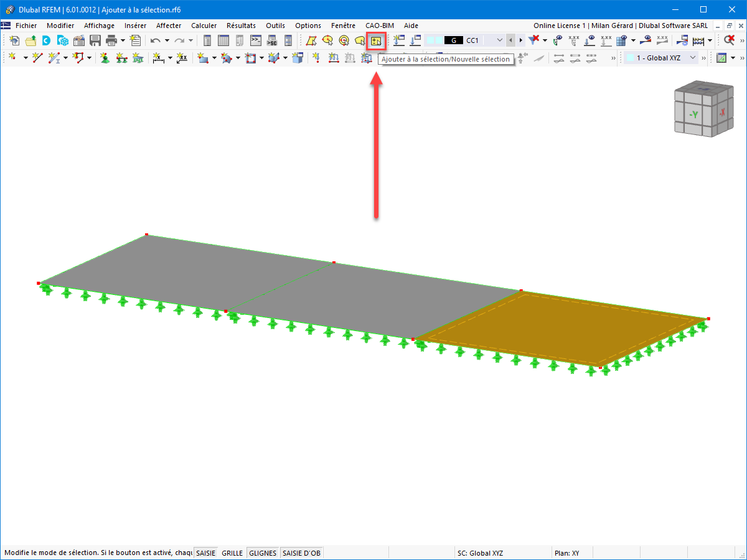The height and width of the screenshot is (560, 747).
Task: Click the delete filter funnel icon
Action: pos(533,40)
